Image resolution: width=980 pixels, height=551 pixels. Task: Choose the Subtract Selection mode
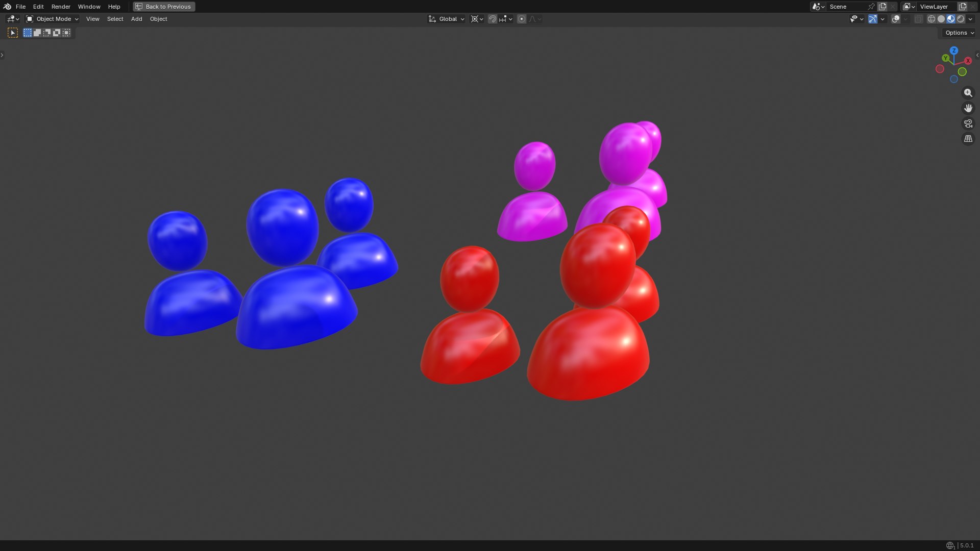pyautogui.click(x=47, y=33)
